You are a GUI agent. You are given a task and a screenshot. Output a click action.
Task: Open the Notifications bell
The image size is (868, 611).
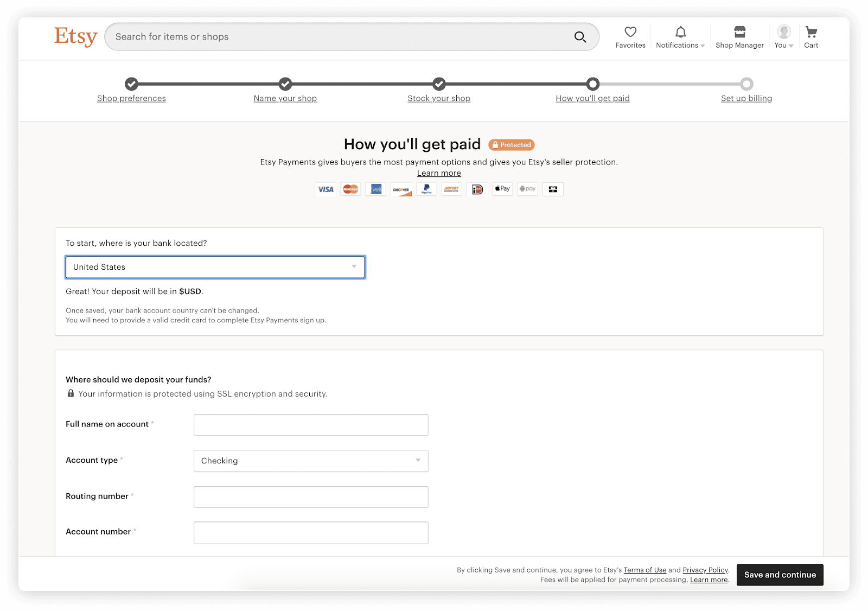pyautogui.click(x=680, y=32)
